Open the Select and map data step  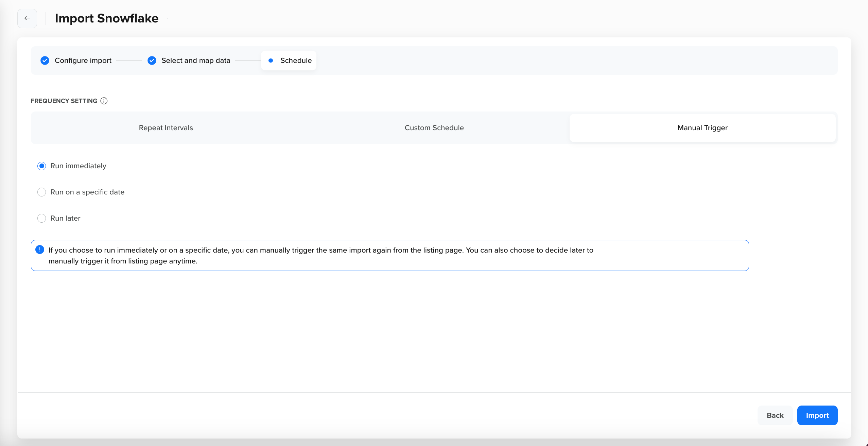pyautogui.click(x=196, y=61)
